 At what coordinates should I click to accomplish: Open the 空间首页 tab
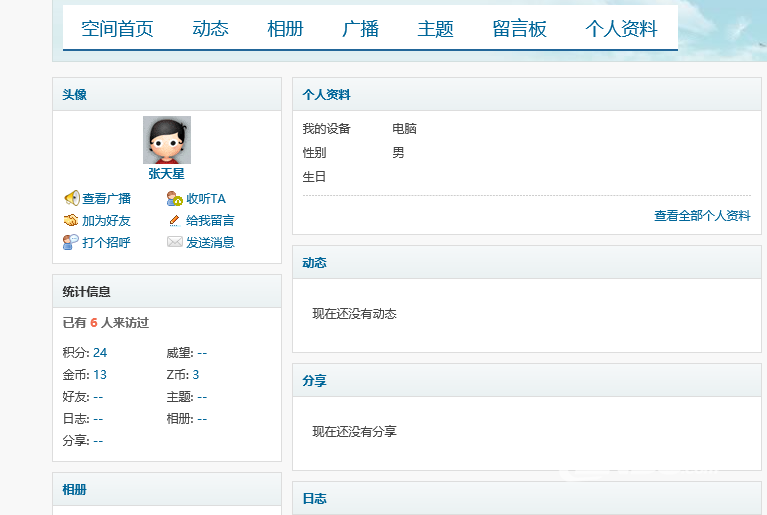coord(117,29)
